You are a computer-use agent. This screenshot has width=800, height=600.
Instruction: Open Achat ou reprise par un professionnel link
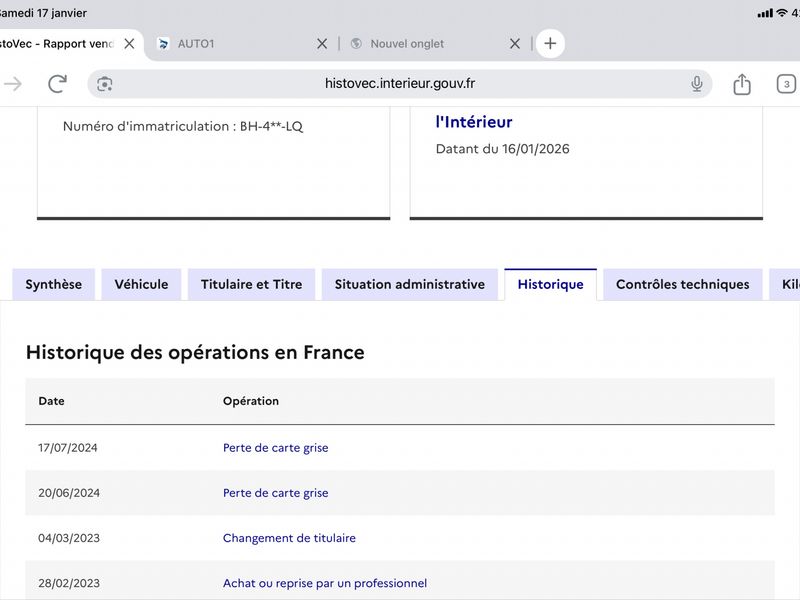click(325, 583)
